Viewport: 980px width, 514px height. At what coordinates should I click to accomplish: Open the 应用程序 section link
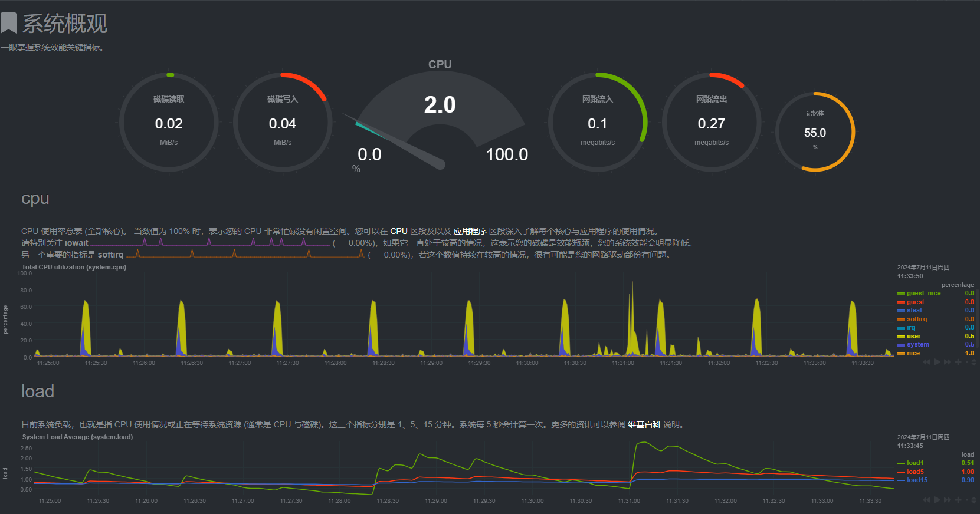click(x=470, y=231)
